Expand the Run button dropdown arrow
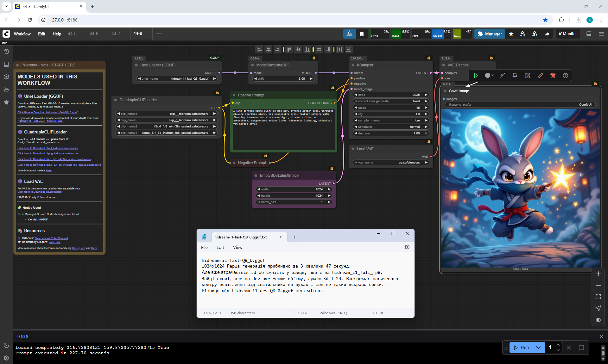 click(x=538, y=348)
